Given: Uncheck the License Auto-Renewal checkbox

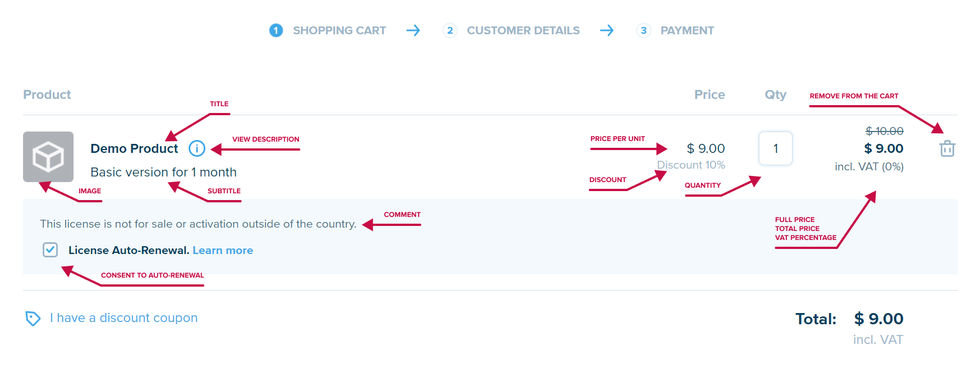Looking at the screenshot, I should click(51, 250).
